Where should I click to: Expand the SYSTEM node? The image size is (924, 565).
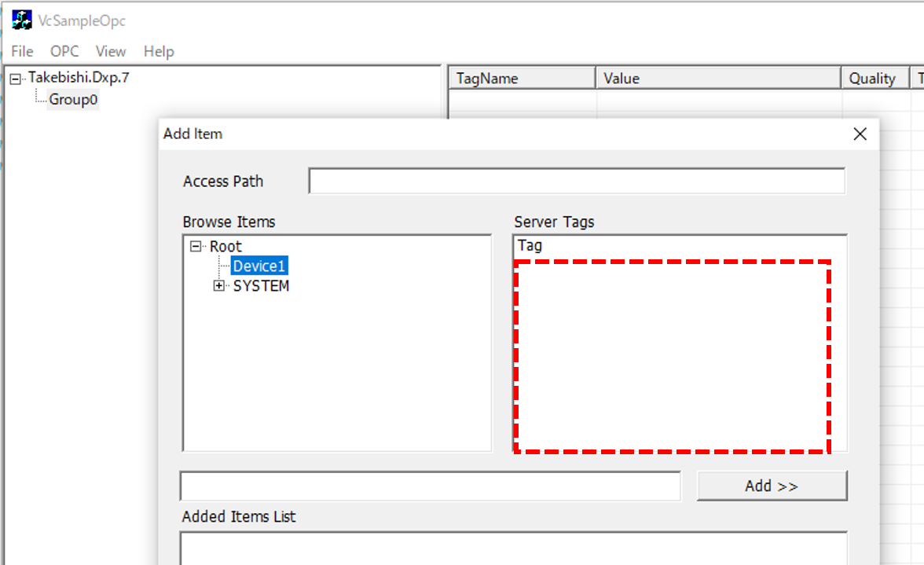pyautogui.click(x=219, y=286)
